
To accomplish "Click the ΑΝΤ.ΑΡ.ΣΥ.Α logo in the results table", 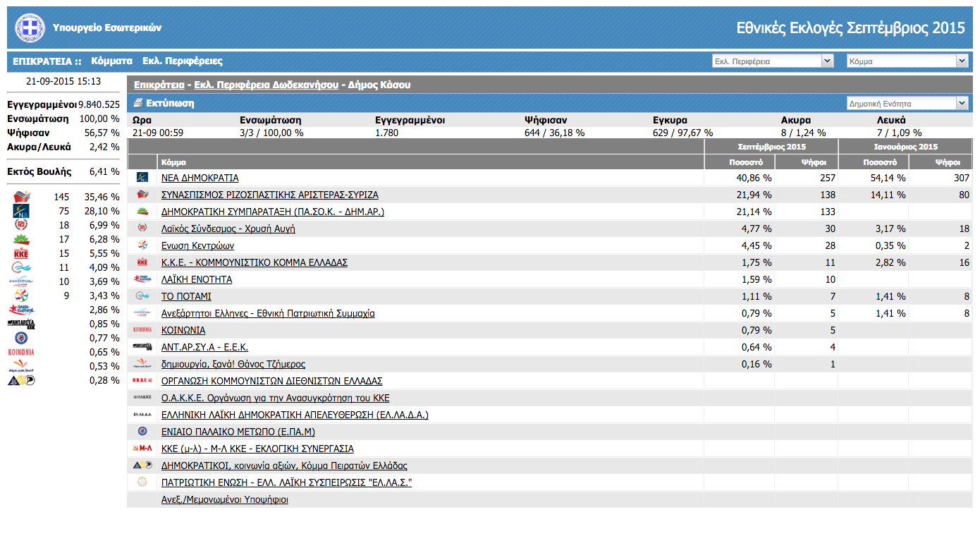I will click(x=142, y=347).
